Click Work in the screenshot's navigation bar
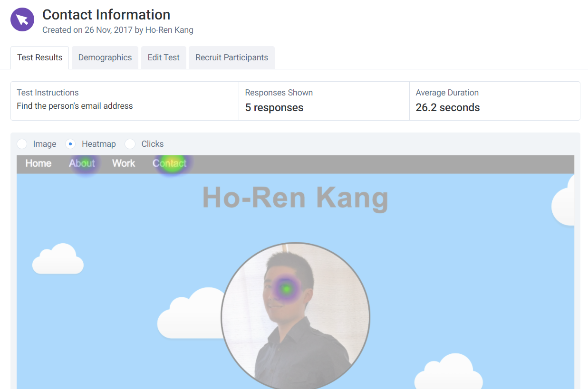This screenshot has width=588, height=389. 123,163
